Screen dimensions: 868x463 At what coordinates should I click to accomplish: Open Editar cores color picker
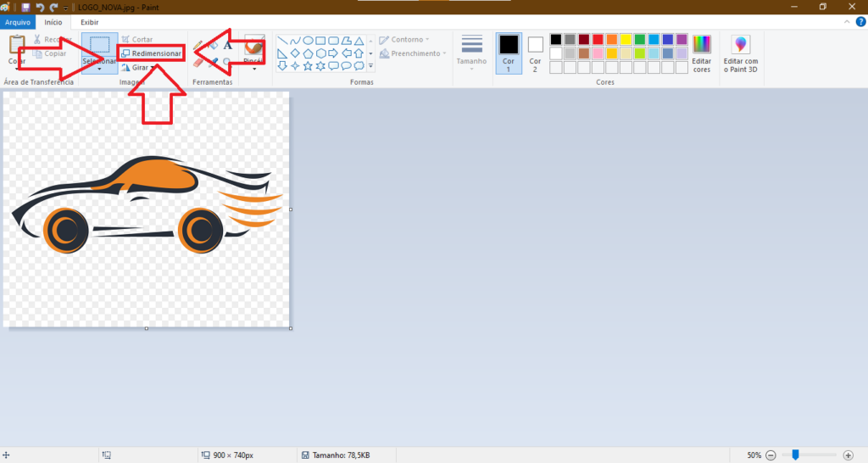701,53
